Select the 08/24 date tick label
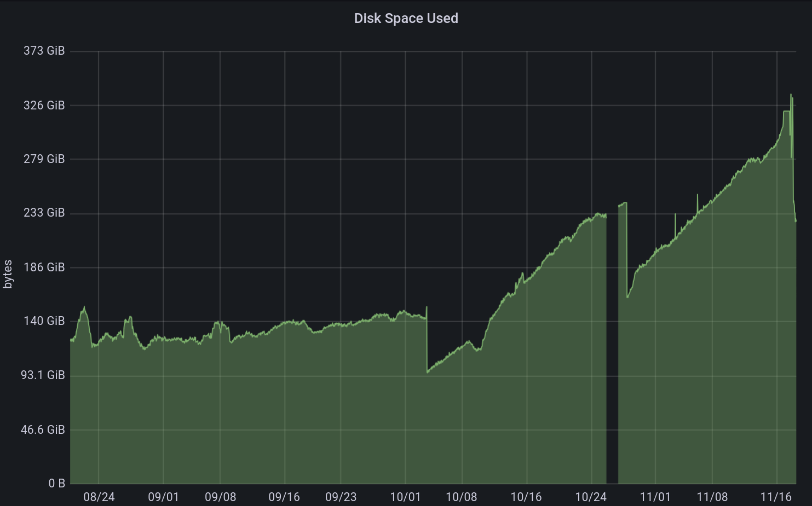This screenshot has height=506, width=812. [x=99, y=497]
